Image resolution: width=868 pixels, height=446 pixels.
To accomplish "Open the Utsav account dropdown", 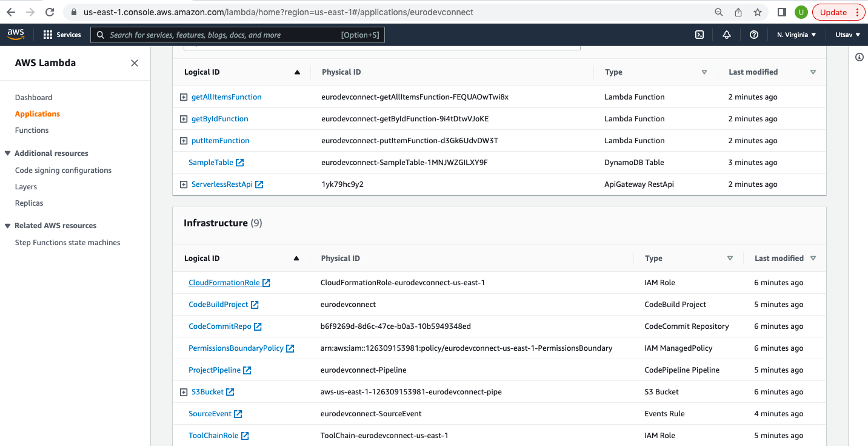I will (x=847, y=35).
